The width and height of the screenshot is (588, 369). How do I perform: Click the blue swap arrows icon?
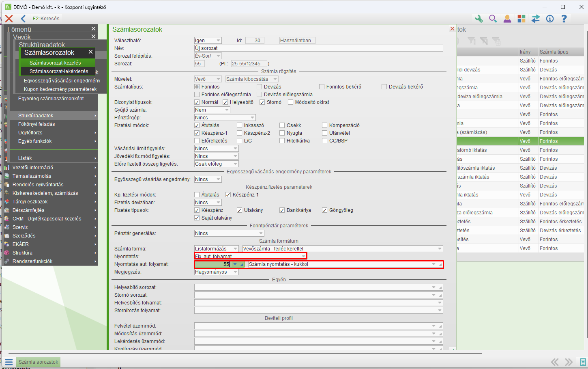click(x=536, y=19)
